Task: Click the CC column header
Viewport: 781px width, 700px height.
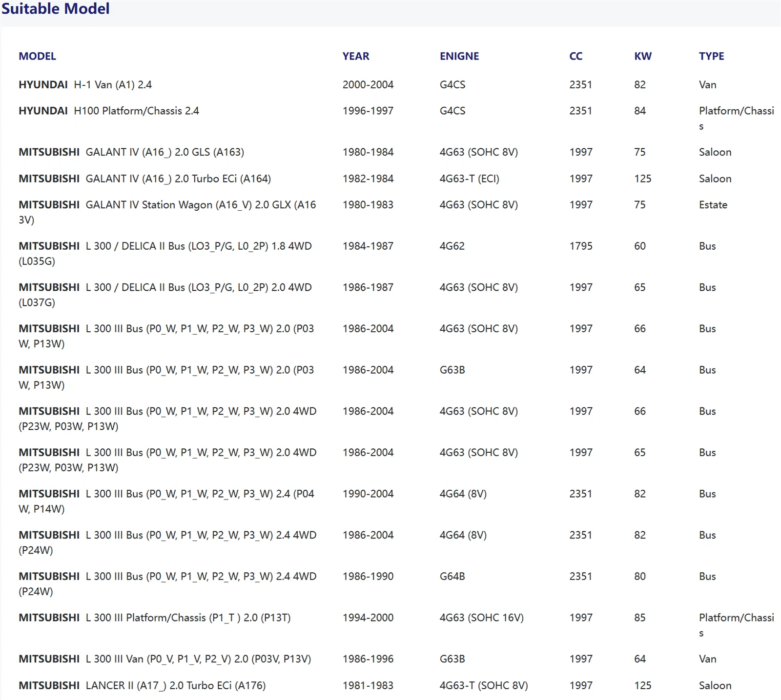Action: (x=576, y=56)
